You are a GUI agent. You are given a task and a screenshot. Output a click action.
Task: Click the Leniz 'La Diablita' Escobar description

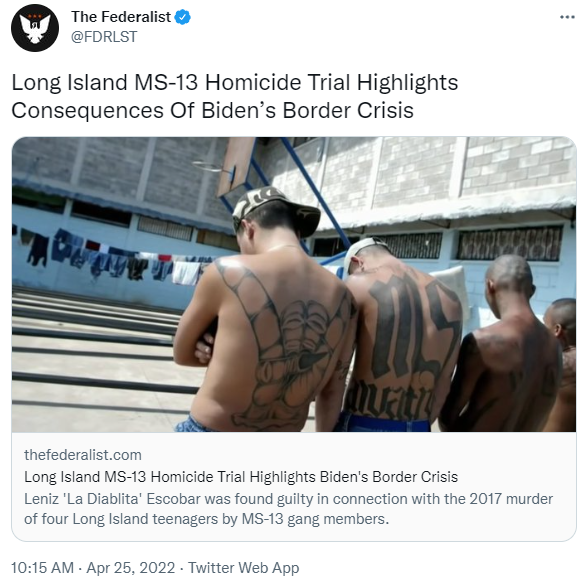(288, 509)
